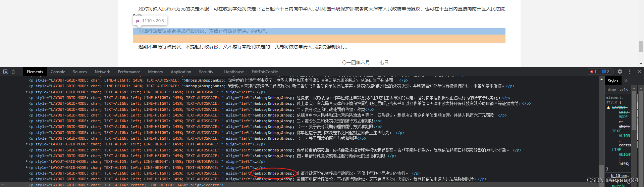Edit the 'center' value in Styles pane
This screenshot has width=644, height=187.
625,145
